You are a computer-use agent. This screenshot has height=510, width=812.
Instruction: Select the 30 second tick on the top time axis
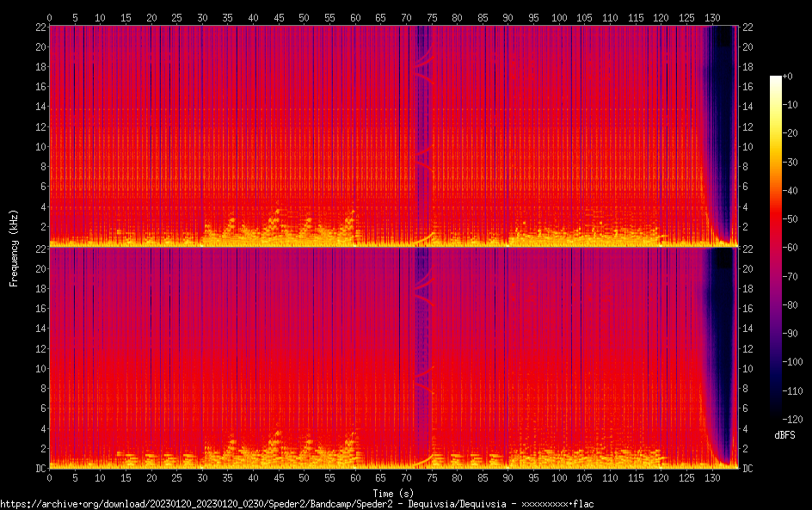pyautogui.click(x=202, y=17)
